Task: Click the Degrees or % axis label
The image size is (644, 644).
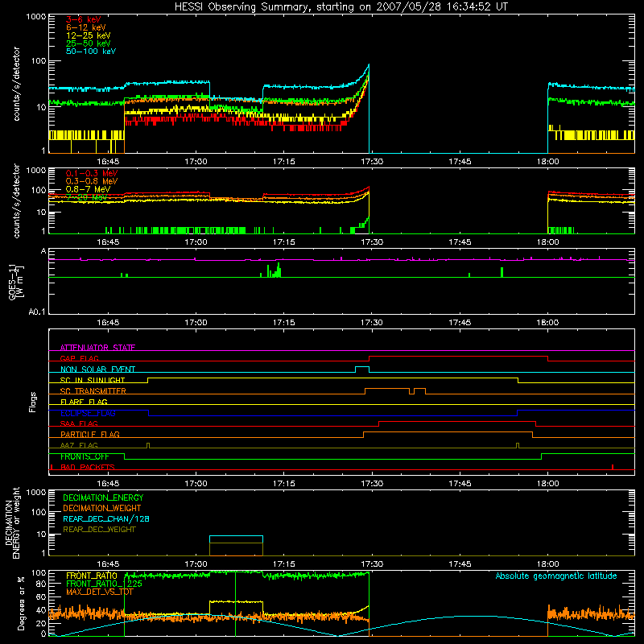Action: click(x=21, y=603)
